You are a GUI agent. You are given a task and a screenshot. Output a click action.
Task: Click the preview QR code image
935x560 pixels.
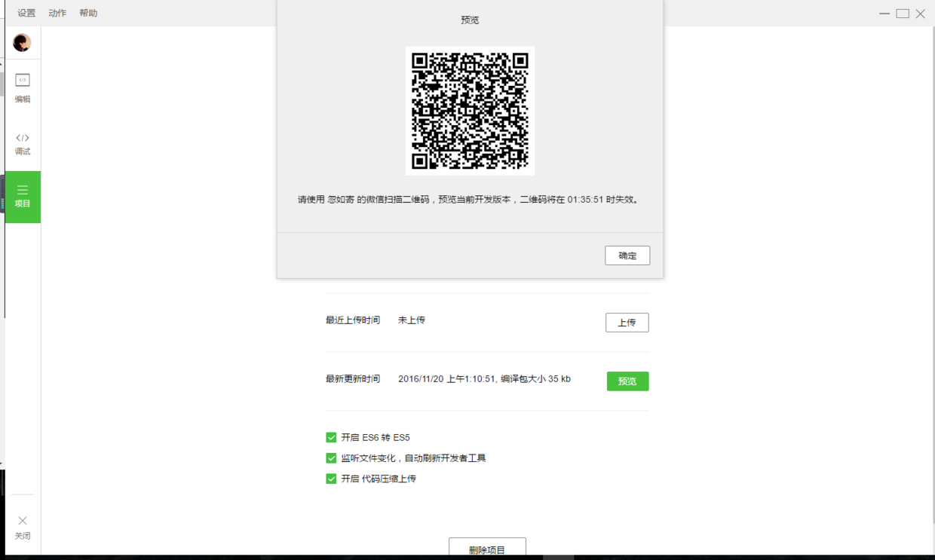[x=470, y=111]
